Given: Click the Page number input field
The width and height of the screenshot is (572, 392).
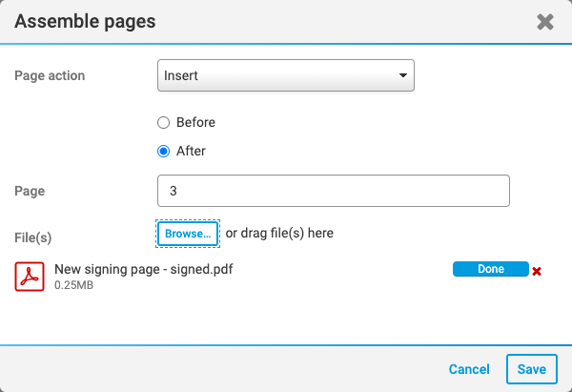Looking at the screenshot, I should 333,191.
